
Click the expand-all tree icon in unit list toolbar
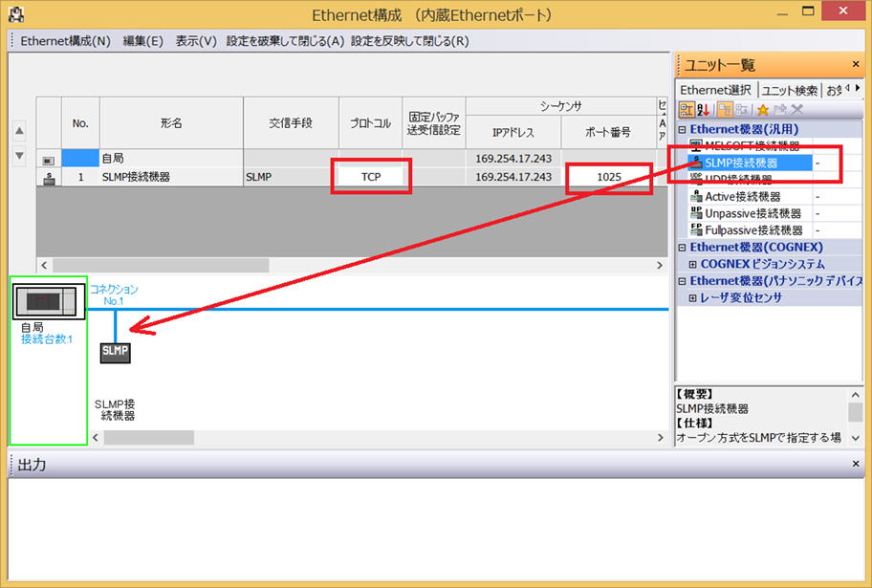[x=724, y=110]
